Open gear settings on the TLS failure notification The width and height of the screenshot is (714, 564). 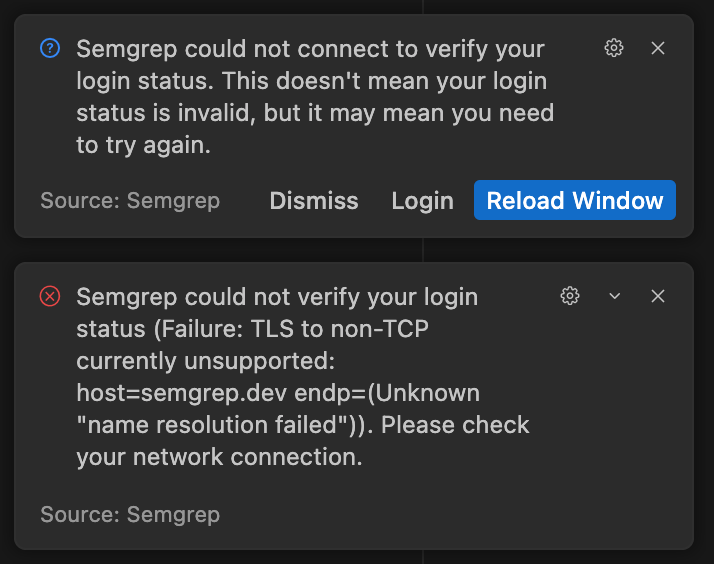click(570, 296)
